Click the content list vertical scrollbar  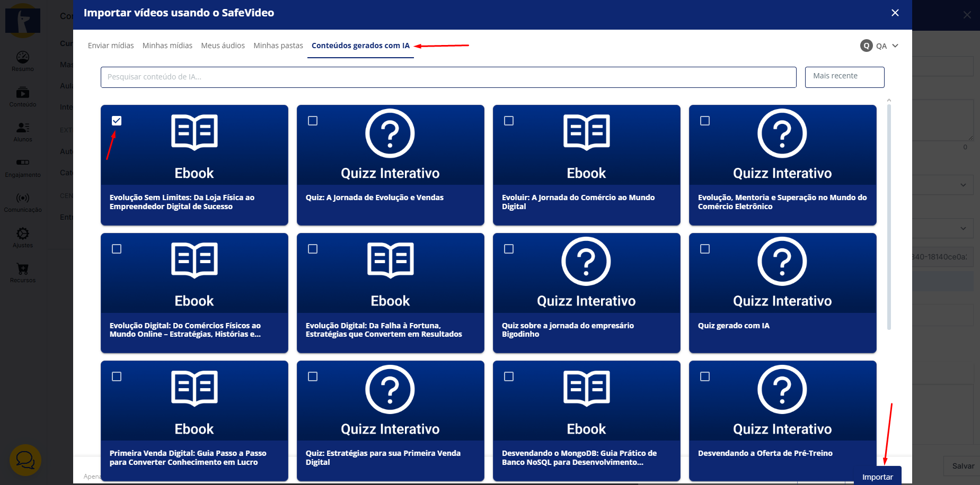(x=889, y=212)
